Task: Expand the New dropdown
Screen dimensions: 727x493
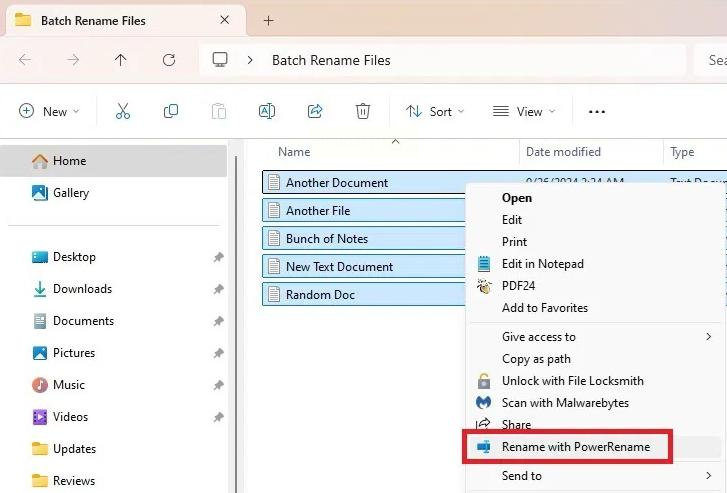Action: pyautogui.click(x=49, y=111)
